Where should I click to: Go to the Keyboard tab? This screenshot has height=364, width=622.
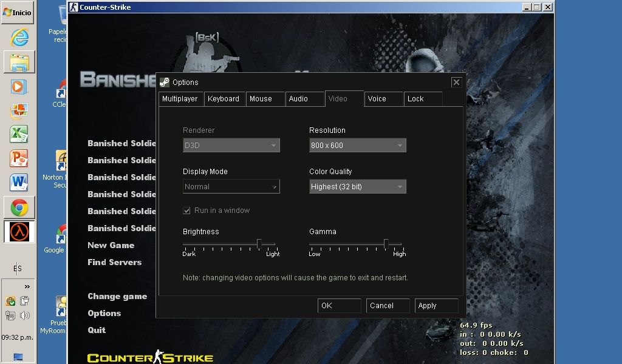[224, 99]
